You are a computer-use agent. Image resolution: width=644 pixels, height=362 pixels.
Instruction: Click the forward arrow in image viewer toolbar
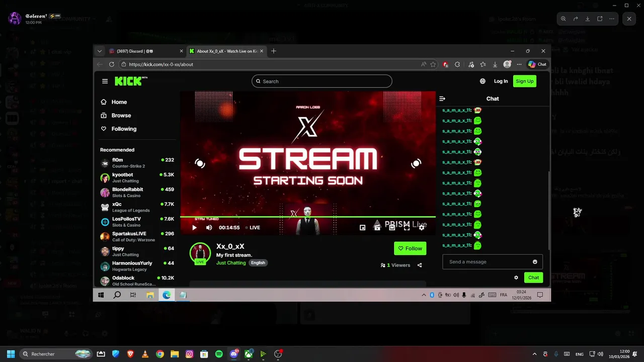click(576, 19)
